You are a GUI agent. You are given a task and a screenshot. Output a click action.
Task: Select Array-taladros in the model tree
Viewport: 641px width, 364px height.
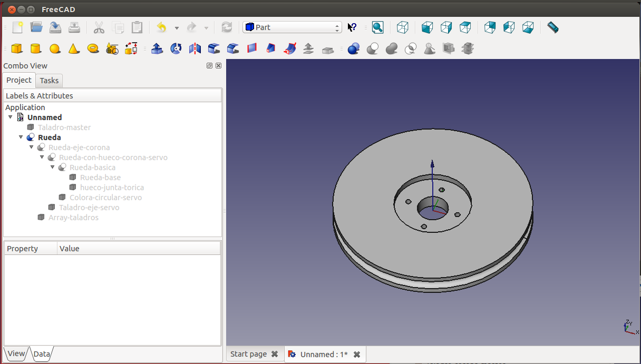click(73, 218)
